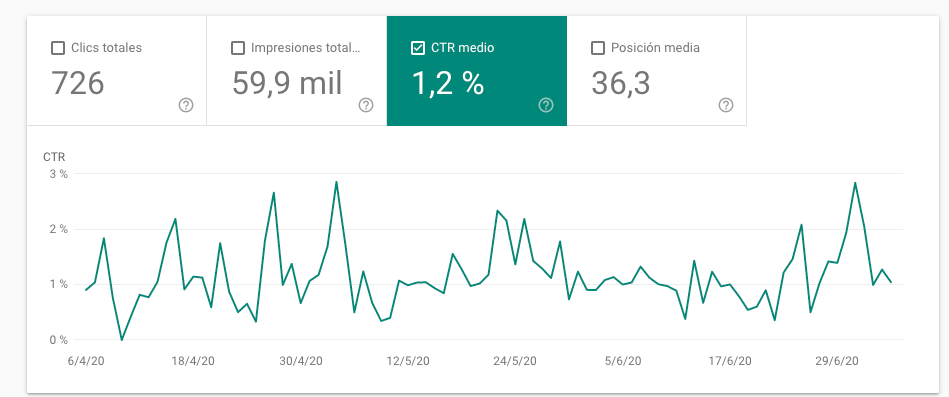949x397 pixels.
Task: Click the 18/4/20 date label
Action: 193,361
